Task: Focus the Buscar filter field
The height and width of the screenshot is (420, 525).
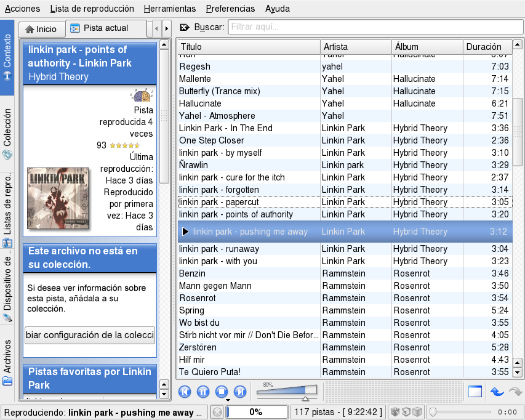Action: [375, 27]
